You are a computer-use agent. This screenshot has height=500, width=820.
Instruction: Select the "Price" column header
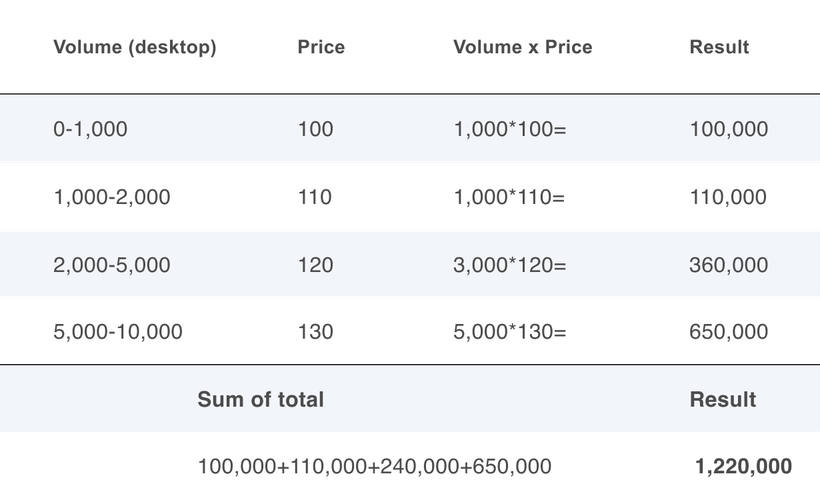point(321,47)
